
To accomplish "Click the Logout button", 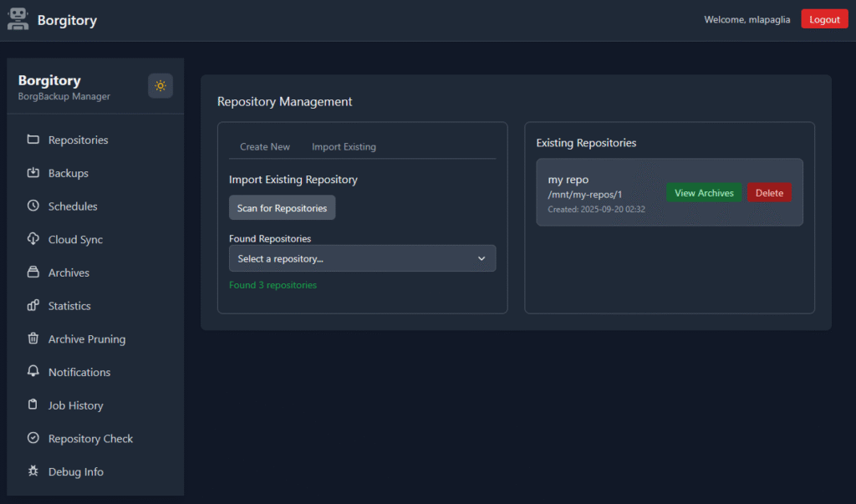I will [x=824, y=18].
